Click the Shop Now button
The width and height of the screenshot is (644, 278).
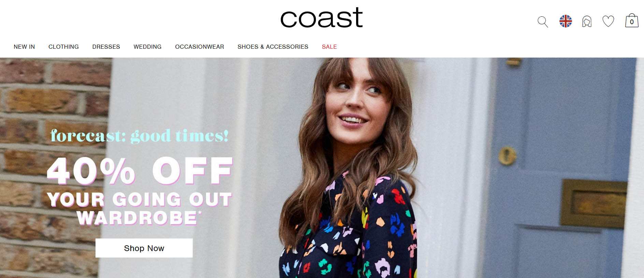(x=144, y=248)
